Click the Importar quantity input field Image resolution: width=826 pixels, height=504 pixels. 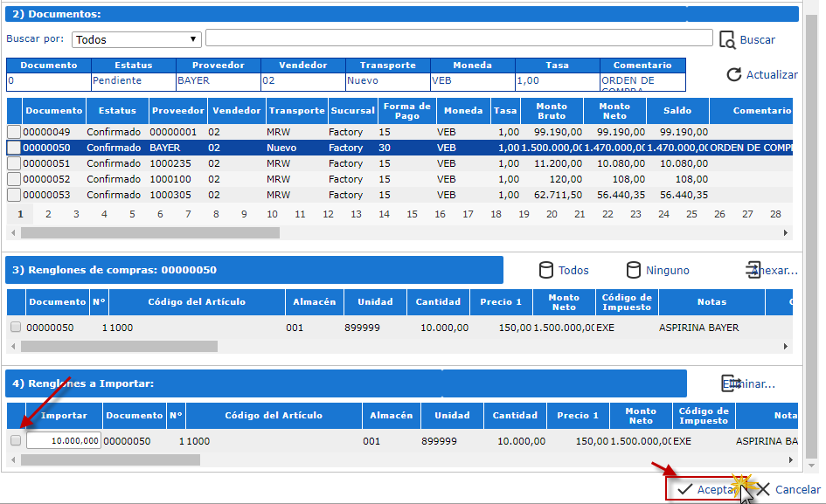click(63, 441)
